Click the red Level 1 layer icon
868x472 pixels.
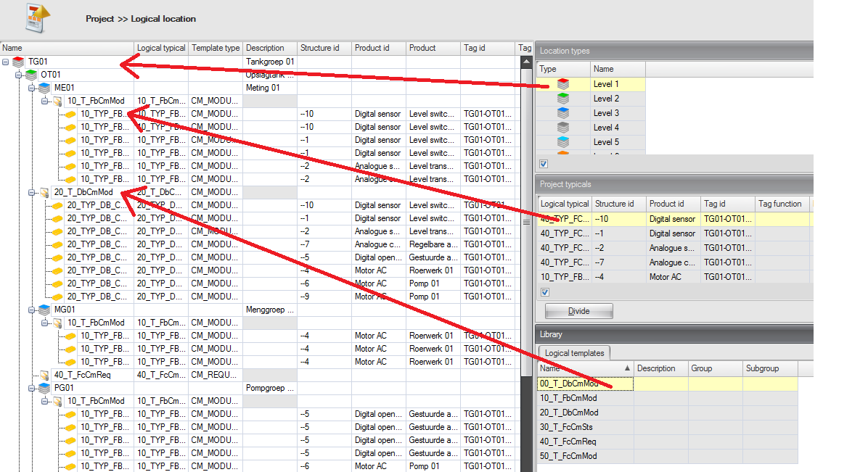coord(563,84)
